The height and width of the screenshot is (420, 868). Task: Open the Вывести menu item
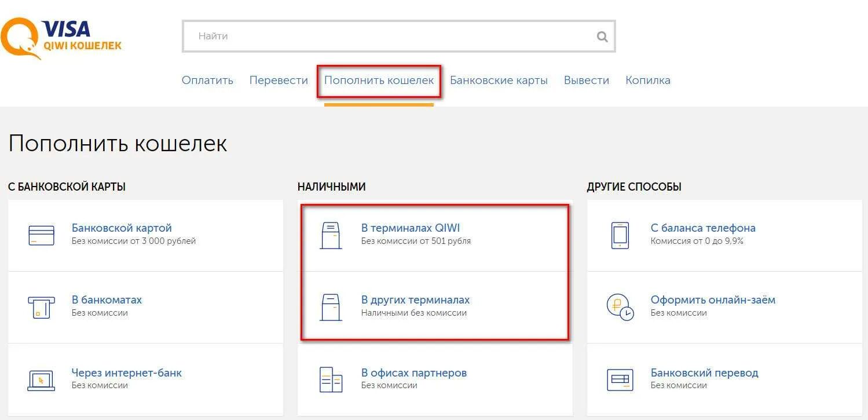click(587, 81)
